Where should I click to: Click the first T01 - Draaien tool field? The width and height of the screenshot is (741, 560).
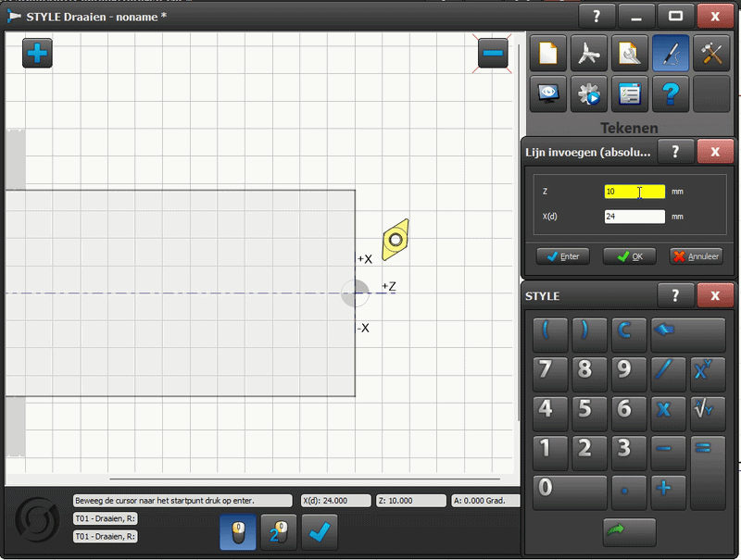click(106, 518)
